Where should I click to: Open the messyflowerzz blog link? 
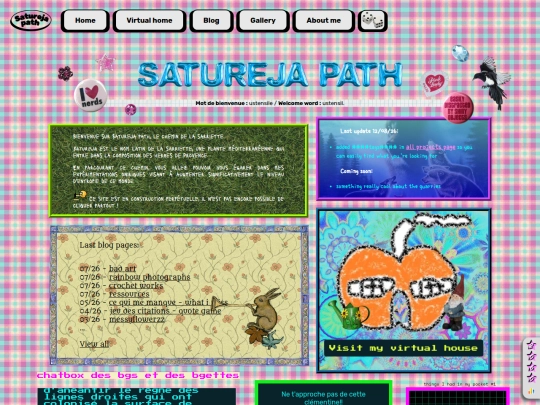[137, 319]
